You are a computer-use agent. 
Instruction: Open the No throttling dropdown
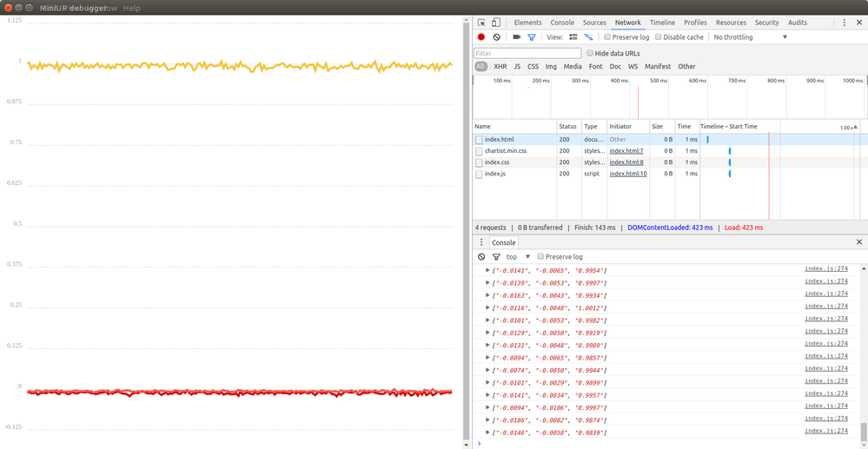click(750, 37)
